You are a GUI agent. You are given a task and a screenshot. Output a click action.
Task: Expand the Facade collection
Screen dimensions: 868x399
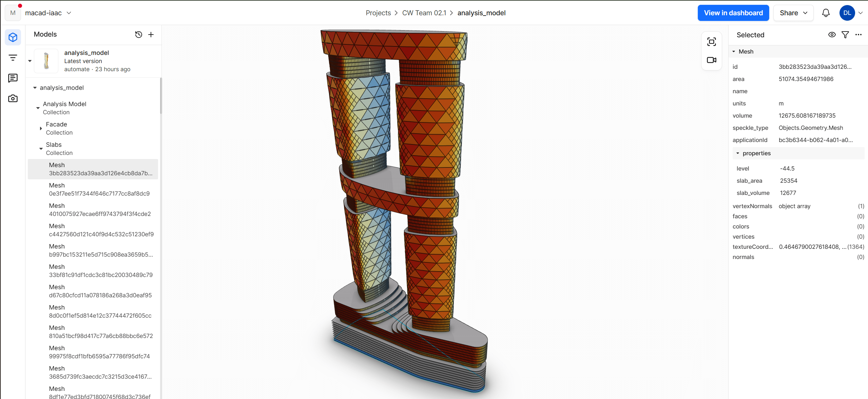tap(41, 128)
